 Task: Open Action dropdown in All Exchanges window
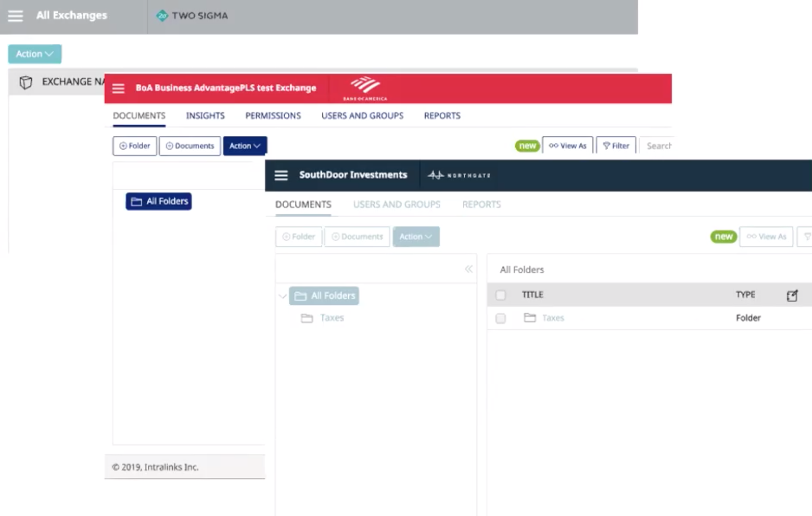coord(35,54)
